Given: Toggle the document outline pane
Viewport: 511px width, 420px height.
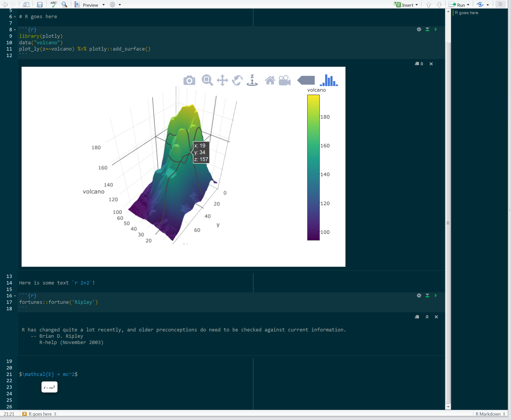Looking at the screenshot, I should click(500, 4).
